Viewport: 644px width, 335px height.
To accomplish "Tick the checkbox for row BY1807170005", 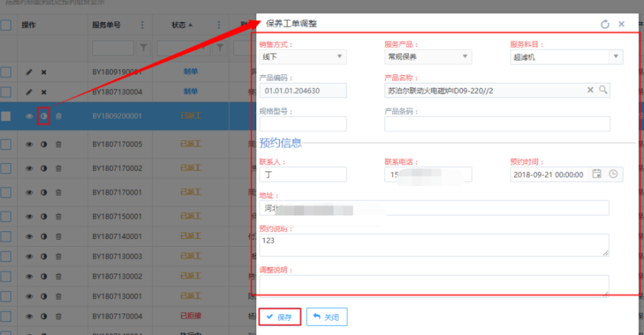I will point(6,145).
